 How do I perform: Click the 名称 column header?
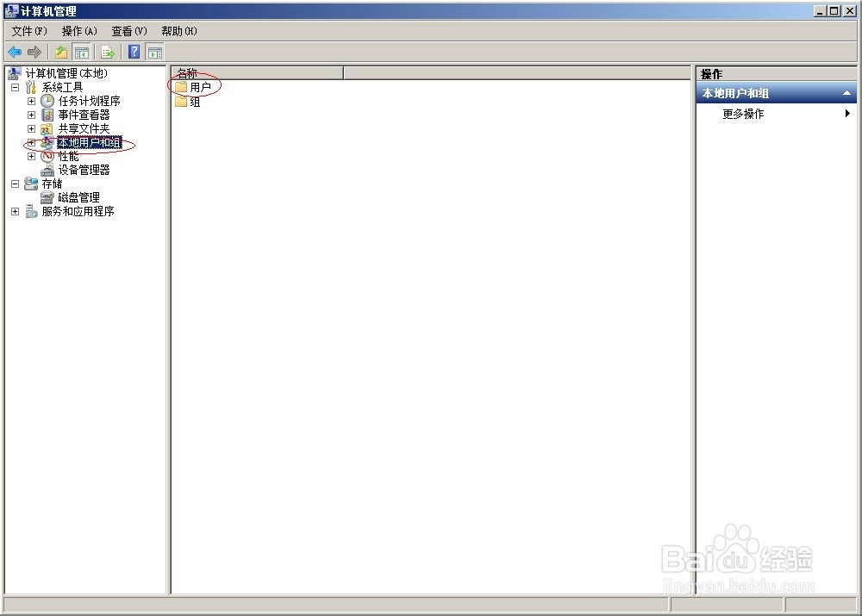click(257, 72)
